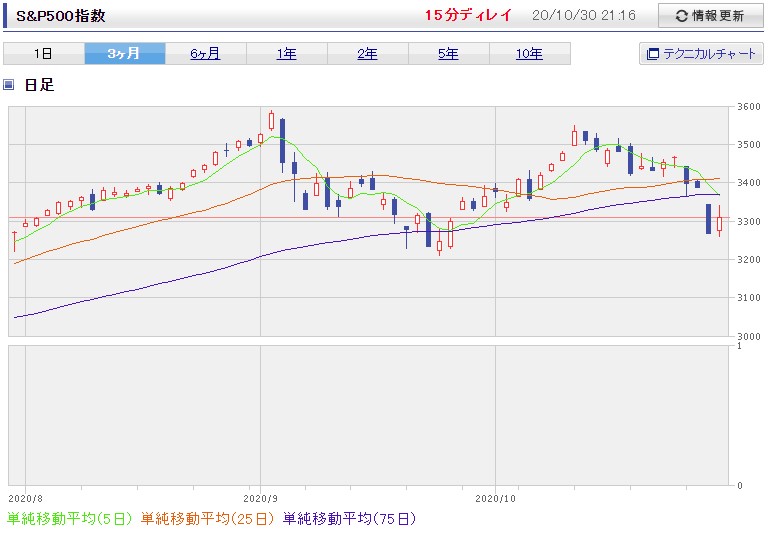770x535 pixels.
Task: Click the 3500 price axis label
Action: (x=749, y=145)
